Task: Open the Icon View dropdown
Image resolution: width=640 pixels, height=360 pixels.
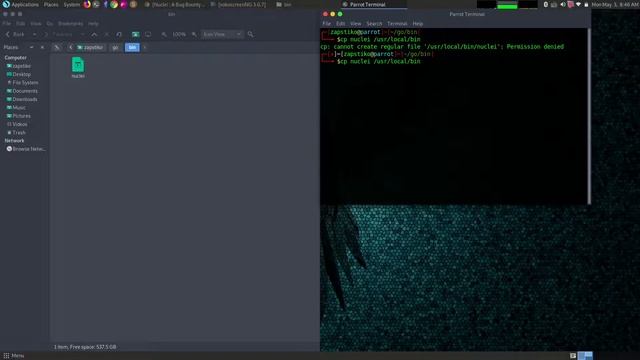Action: [222, 35]
